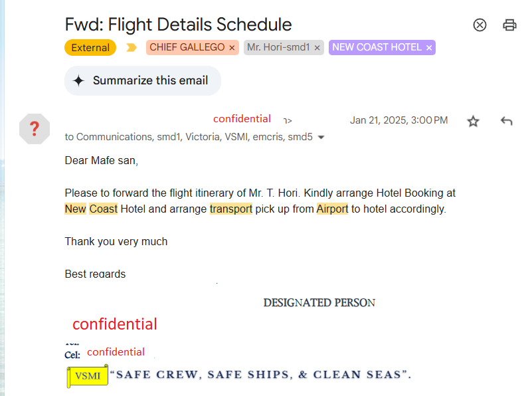Remove the Mr. Hori-smd1 label
The width and height of the screenshot is (532, 396).
tap(317, 48)
